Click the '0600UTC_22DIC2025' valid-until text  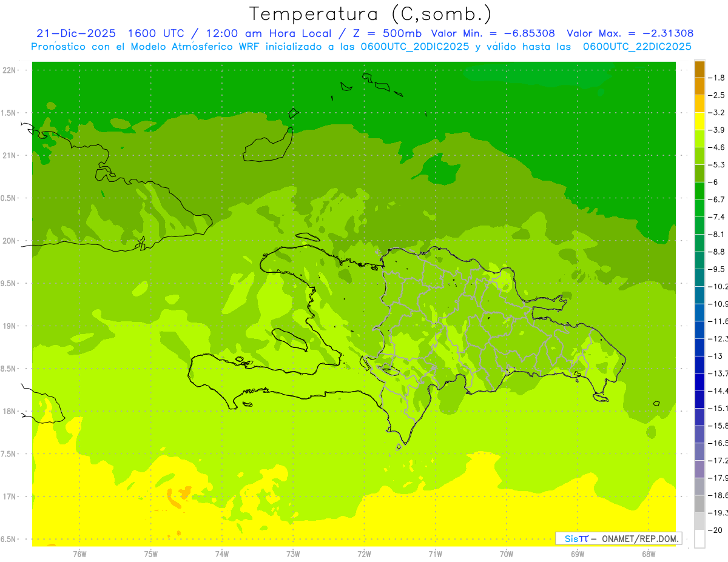637,47
